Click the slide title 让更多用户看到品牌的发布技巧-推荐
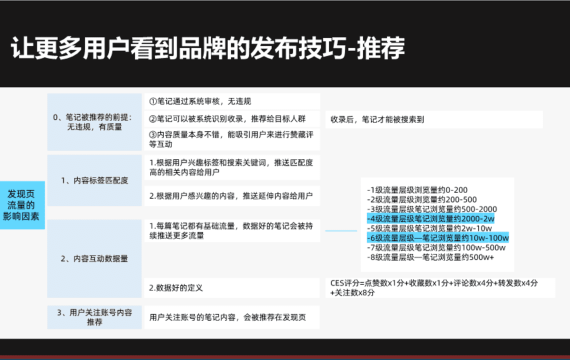The height and width of the screenshot is (360, 570). 208,48
